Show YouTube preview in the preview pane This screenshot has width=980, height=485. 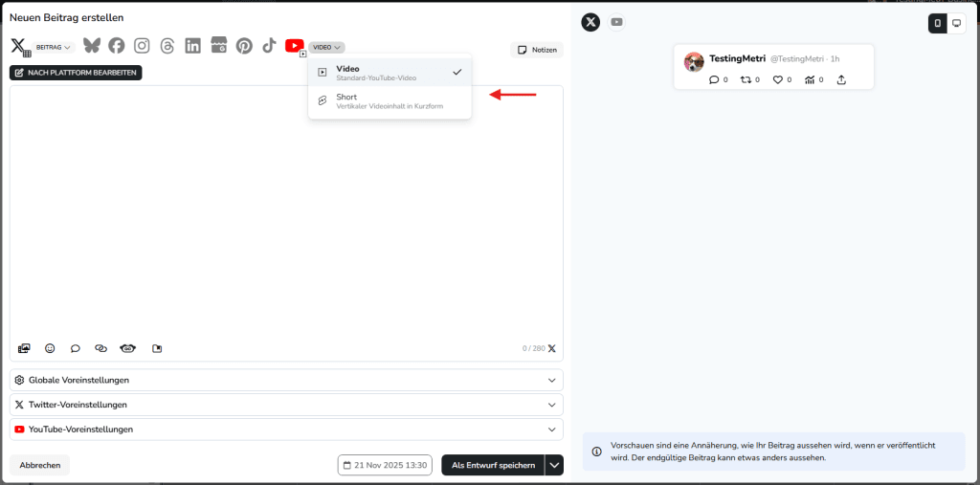617,22
